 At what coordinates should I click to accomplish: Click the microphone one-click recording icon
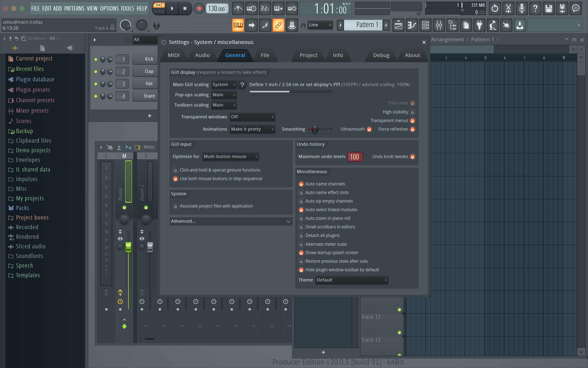click(522, 9)
